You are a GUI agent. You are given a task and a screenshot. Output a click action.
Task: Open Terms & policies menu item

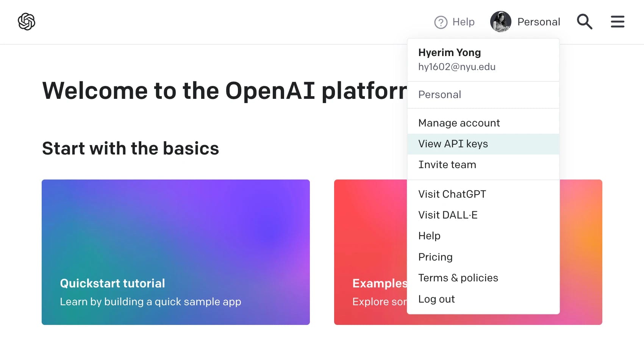(483, 278)
